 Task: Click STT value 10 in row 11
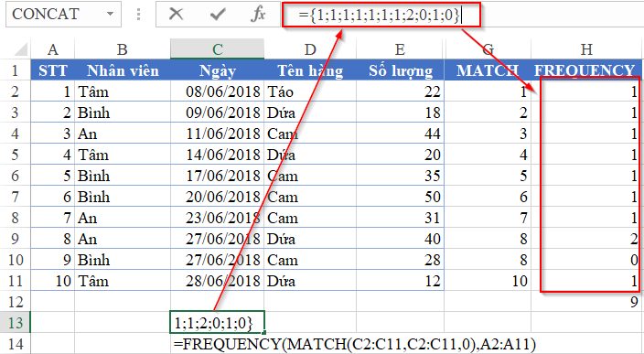tap(52, 281)
